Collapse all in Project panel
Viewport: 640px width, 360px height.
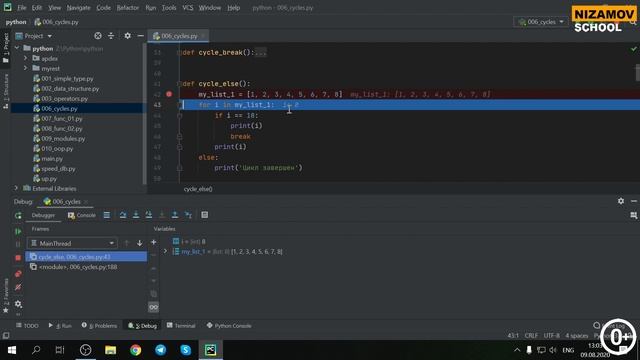click(111, 36)
